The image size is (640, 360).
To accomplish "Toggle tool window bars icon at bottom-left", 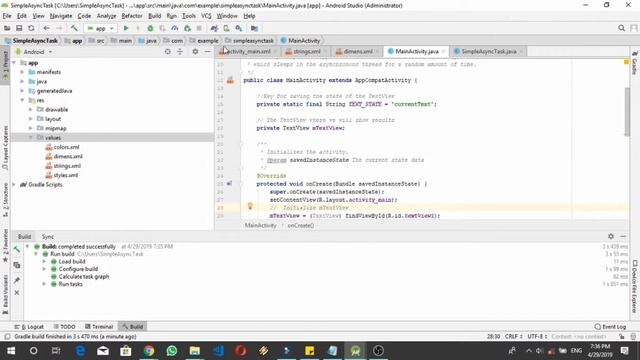I will coord(7,337).
